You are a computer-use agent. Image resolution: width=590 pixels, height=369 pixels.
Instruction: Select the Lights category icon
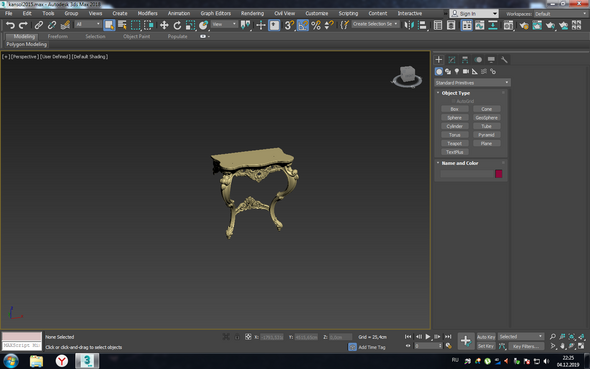pyautogui.click(x=457, y=71)
